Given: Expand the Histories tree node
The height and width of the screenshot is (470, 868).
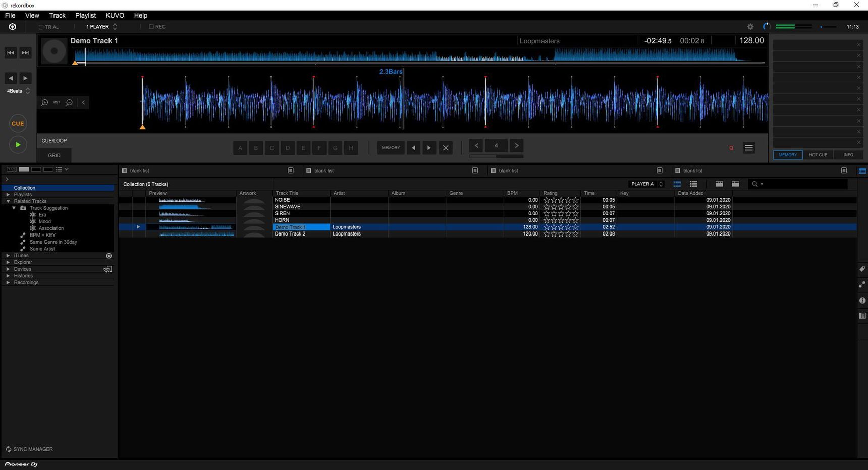Looking at the screenshot, I should 8,276.
